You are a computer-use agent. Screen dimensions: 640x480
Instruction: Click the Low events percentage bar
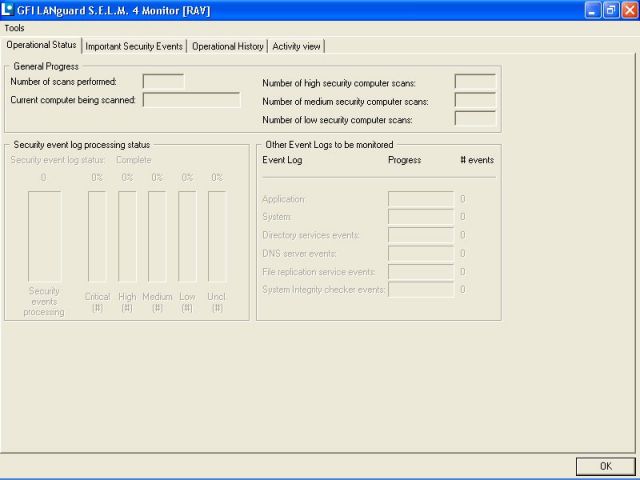tap(187, 236)
